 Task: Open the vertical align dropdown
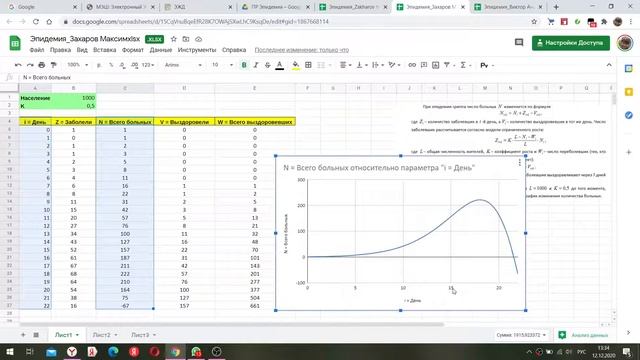362,65
